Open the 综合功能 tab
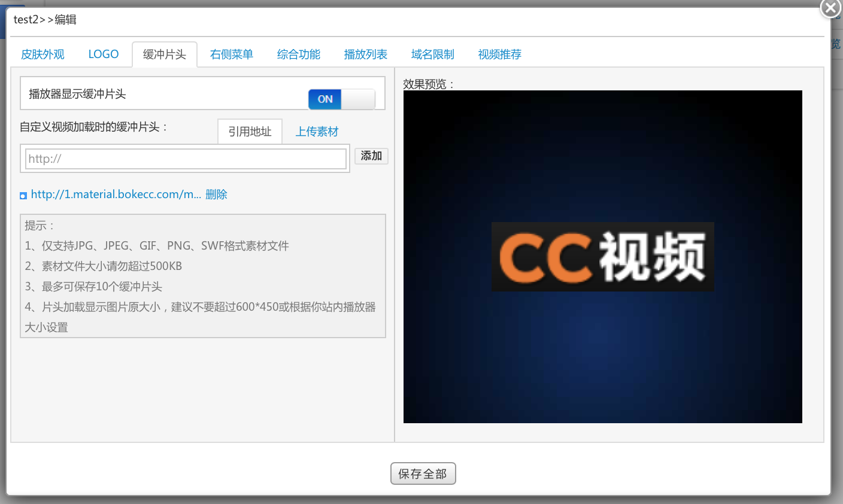Viewport: 843px width, 504px height. click(299, 54)
